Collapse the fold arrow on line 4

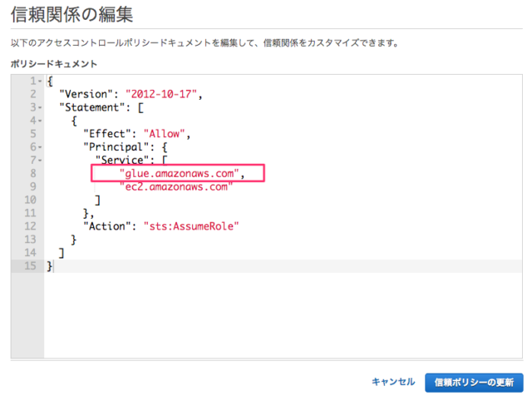click(x=40, y=121)
